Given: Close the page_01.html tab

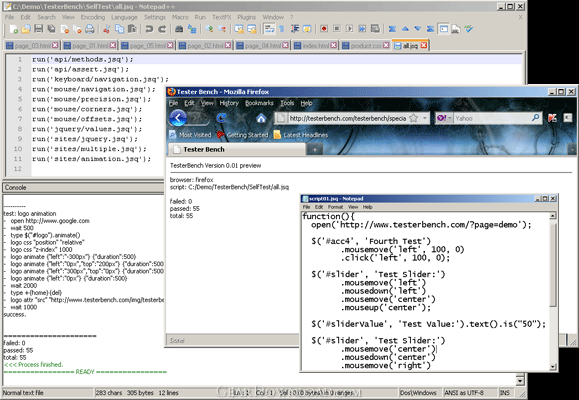Looking at the screenshot, I should pyautogui.click(x=113, y=45).
